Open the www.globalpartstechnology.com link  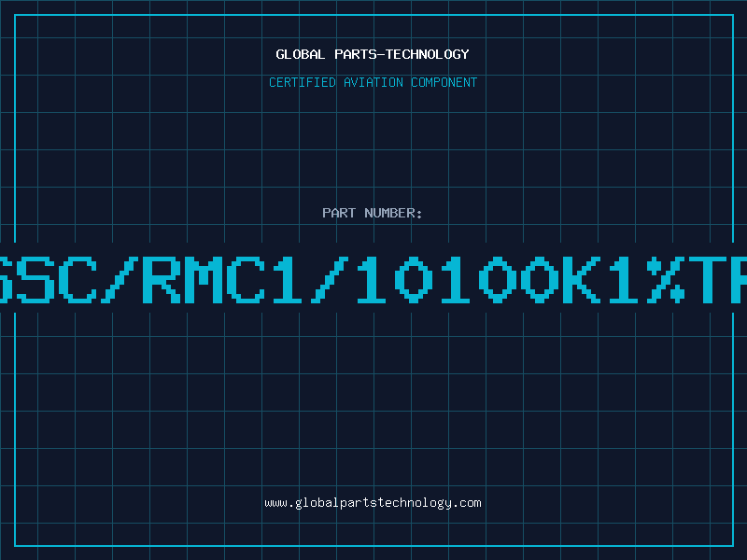click(373, 503)
